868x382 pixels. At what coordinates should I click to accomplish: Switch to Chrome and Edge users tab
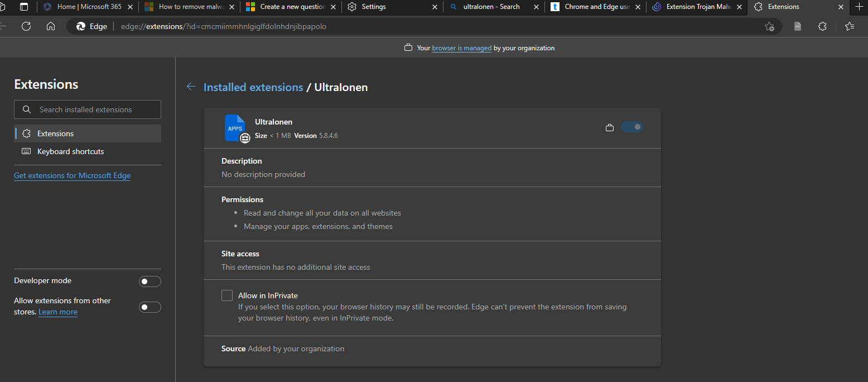pos(596,7)
